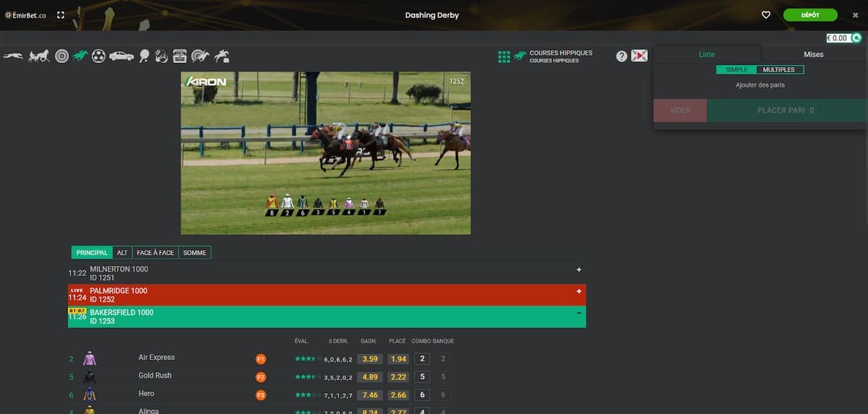Select Gold Rush place odds 2.22
The height and width of the screenshot is (414, 868).
tap(398, 376)
